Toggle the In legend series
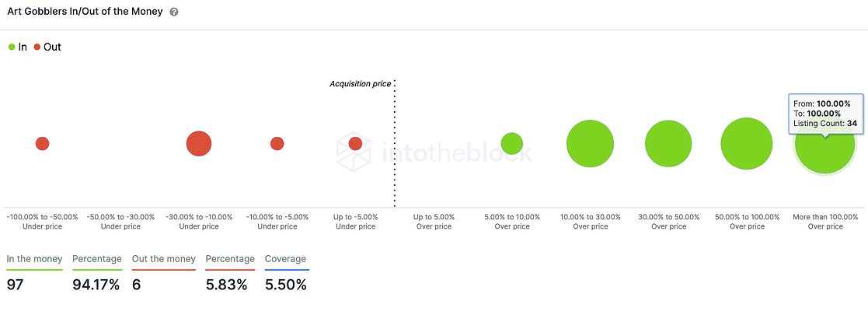The height and width of the screenshot is (315, 868). coord(18,47)
